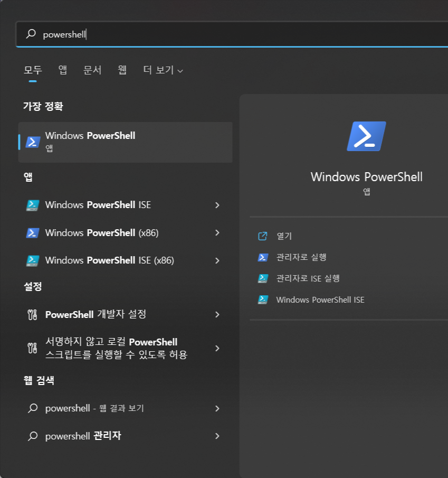The height and width of the screenshot is (478, 448).
Task: Expand the powershell - 웹 결과 보기 chevron
Action: click(217, 408)
